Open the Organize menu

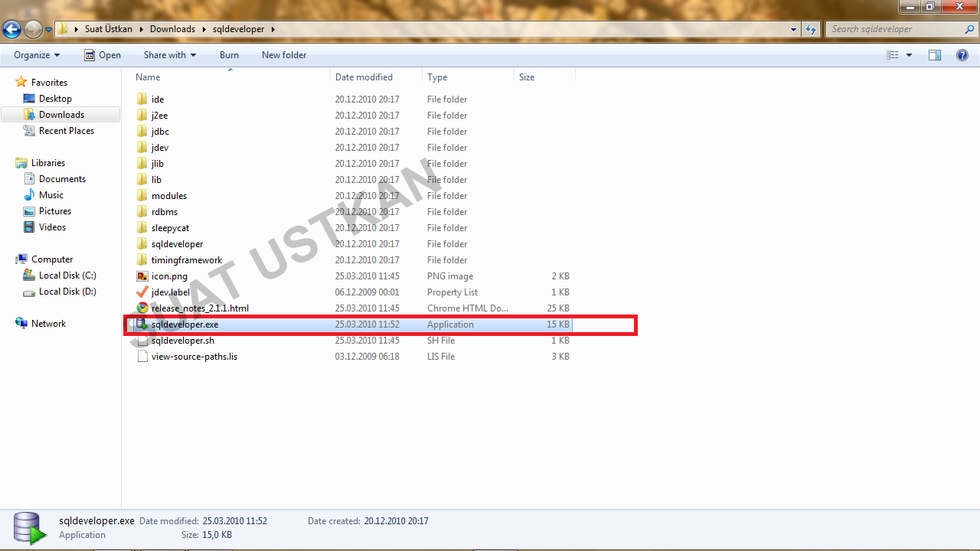pos(37,55)
